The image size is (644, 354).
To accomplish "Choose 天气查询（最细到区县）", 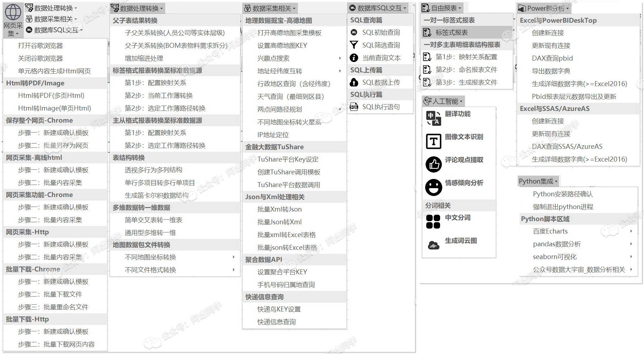I will pyautogui.click(x=294, y=96).
